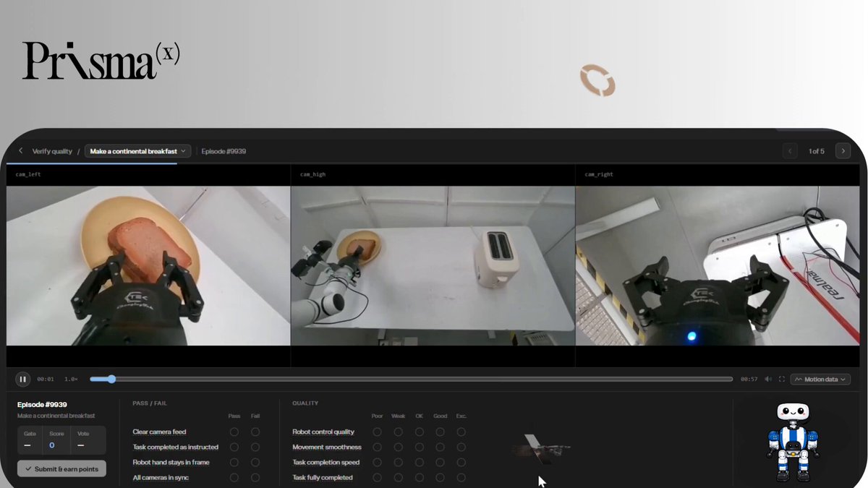Viewport: 868px width, 488px height.
Task: Click the playback position handle
Action: tap(111, 379)
